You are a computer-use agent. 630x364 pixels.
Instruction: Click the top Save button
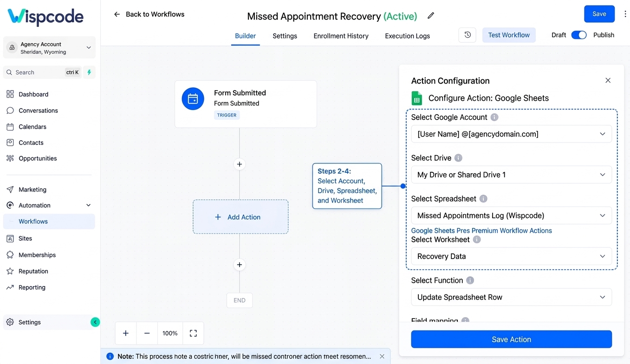(599, 14)
